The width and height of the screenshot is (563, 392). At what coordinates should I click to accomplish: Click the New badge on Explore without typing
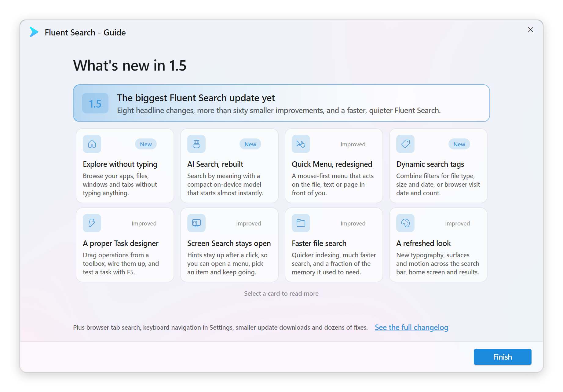[146, 144]
